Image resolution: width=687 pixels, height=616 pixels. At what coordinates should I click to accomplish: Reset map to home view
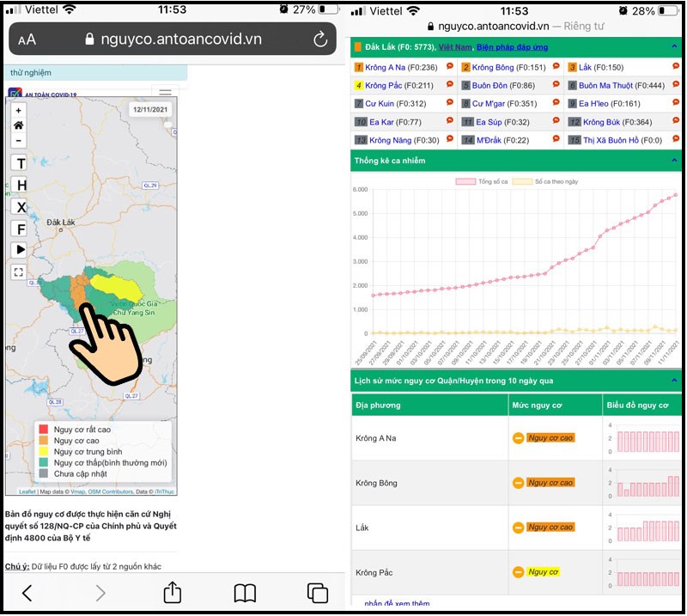pyautogui.click(x=18, y=125)
